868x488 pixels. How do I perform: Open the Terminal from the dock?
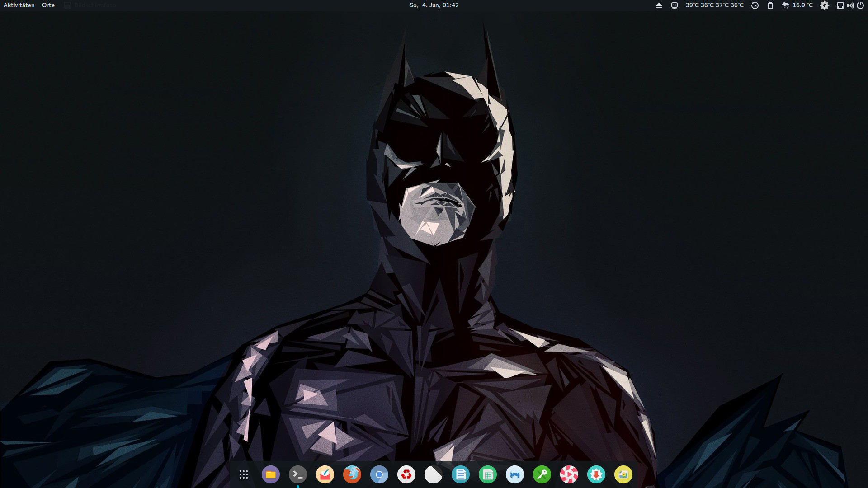coord(297,474)
